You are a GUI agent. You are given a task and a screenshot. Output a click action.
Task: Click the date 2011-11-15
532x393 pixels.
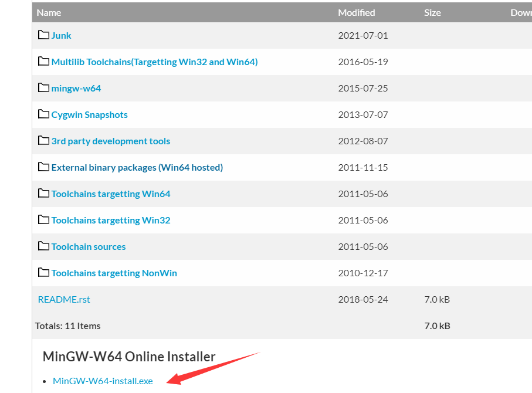(x=363, y=167)
